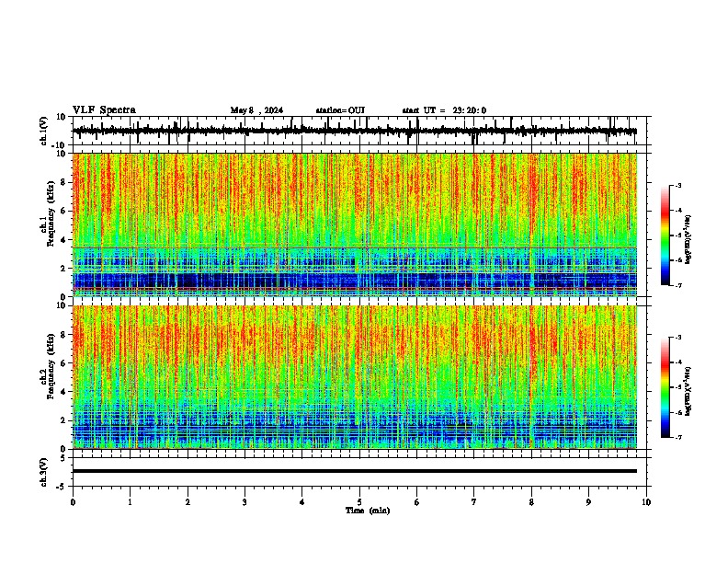The width and height of the screenshot is (728, 563).
Task: Click the ch.1 spectrogram color scale bar
Action: pyautogui.click(x=665, y=236)
